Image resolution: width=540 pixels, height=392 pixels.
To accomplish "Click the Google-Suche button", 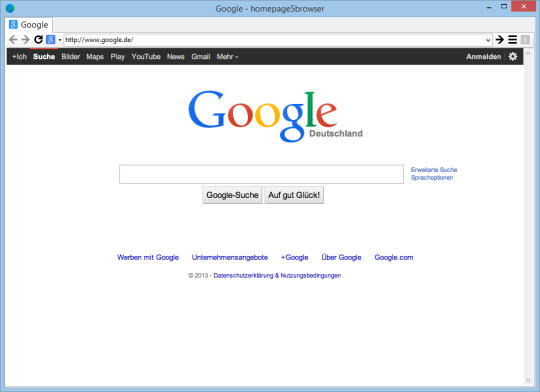I will click(232, 195).
